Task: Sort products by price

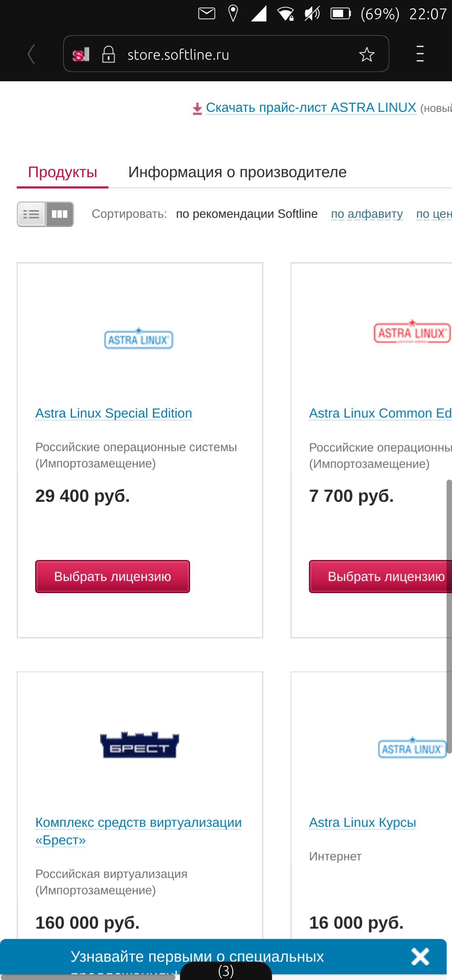Action: (x=434, y=214)
